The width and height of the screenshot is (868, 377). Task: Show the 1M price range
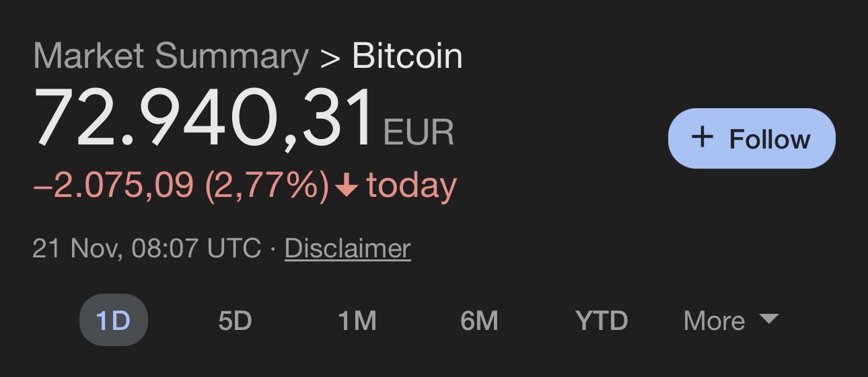click(x=357, y=321)
